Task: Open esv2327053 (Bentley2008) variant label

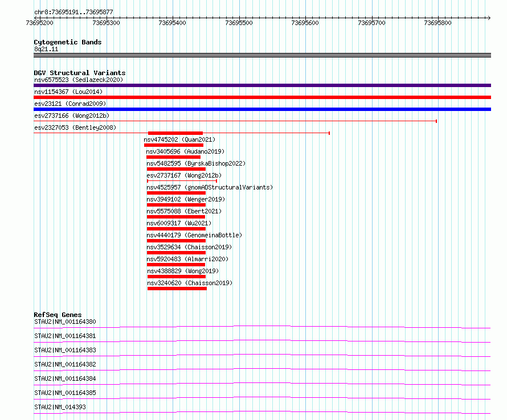Action: (x=75, y=127)
